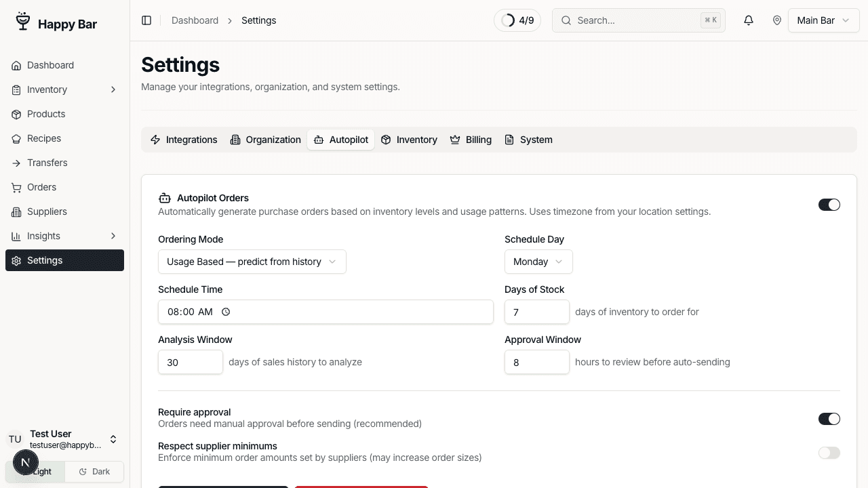The image size is (868, 488).
Task: Change Schedule Day using the Monday dropdown
Action: [538, 262]
